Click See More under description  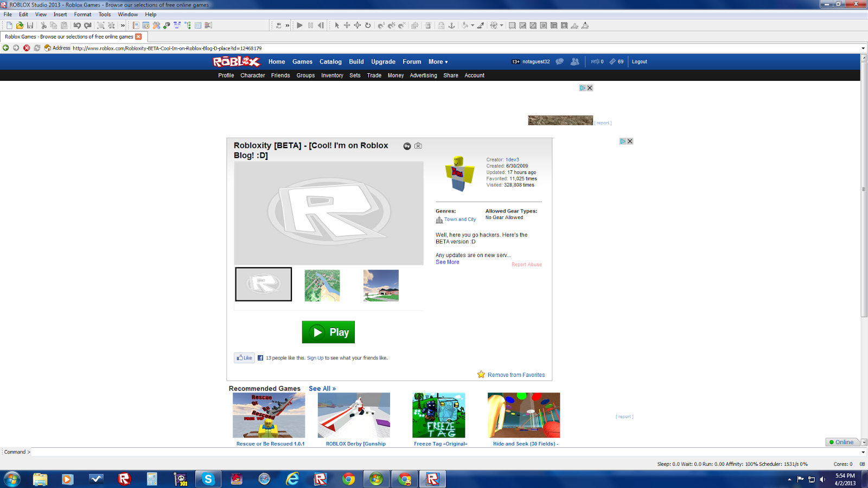(448, 262)
